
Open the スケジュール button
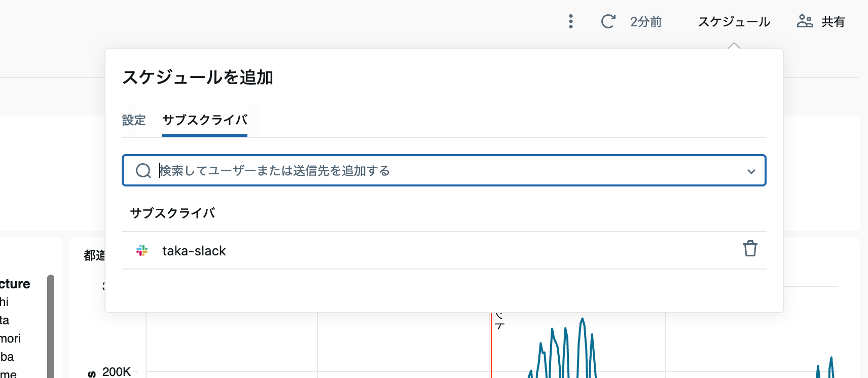coord(734,22)
